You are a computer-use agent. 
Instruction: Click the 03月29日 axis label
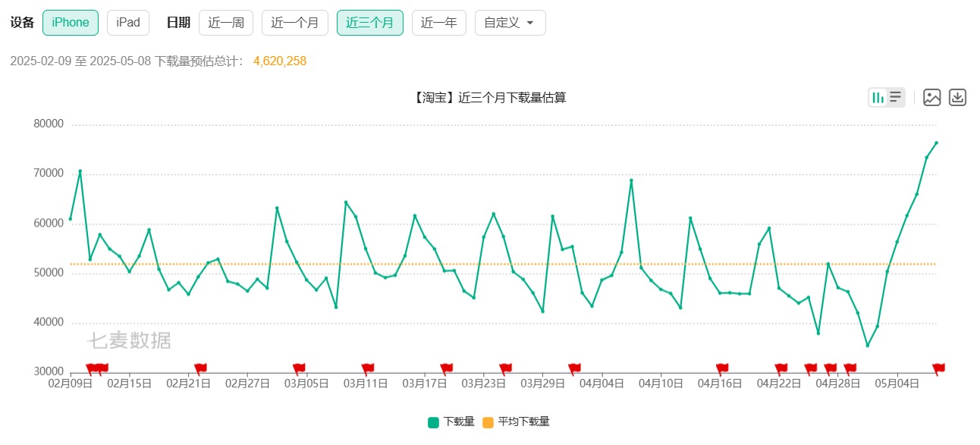pos(542,384)
